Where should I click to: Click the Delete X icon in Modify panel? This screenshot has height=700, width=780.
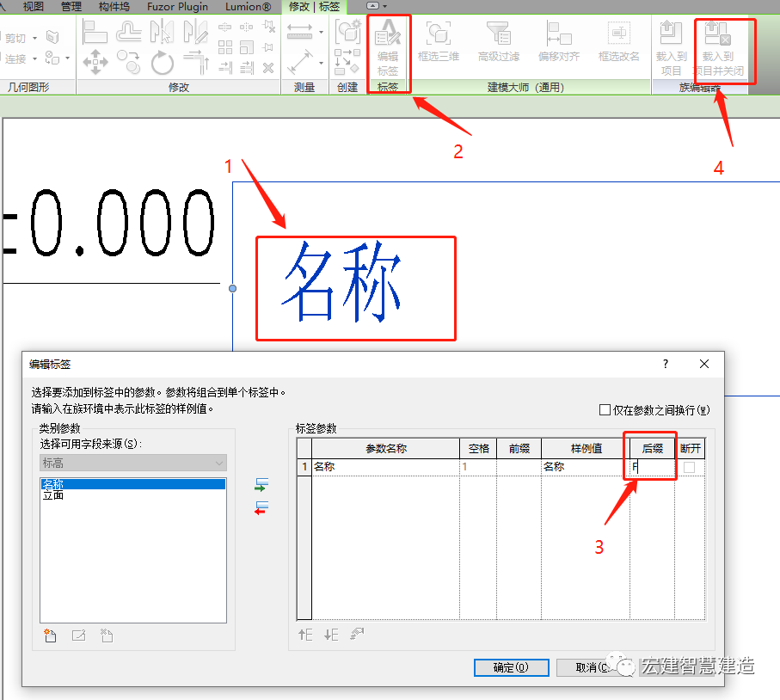268,68
